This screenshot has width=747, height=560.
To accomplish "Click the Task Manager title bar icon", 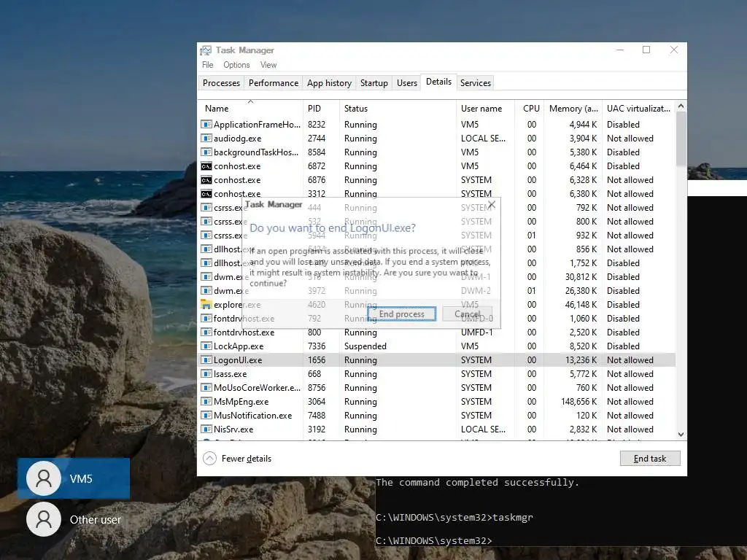I will pyautogui.click(x=206, y=50).
